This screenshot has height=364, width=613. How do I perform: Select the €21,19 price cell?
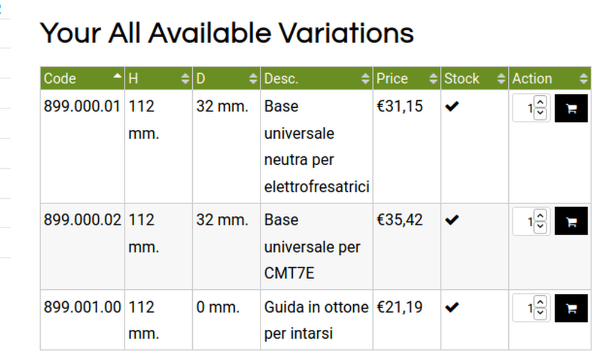point(406,320)
